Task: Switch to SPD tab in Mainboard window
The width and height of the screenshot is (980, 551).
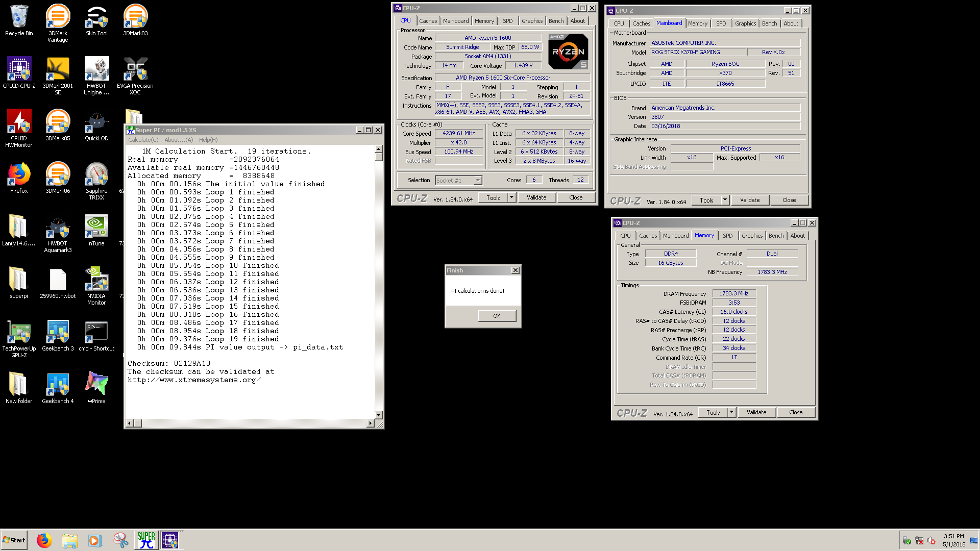Action: tap(721, 23)
